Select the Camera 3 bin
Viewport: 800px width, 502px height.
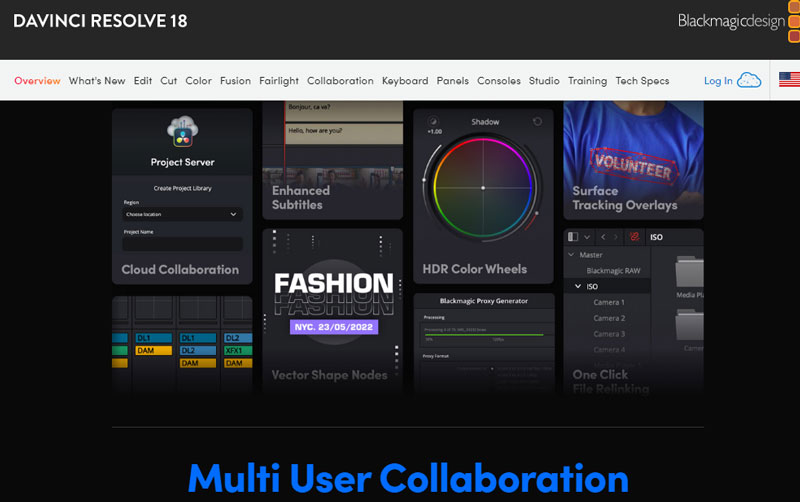pos(609,334)
